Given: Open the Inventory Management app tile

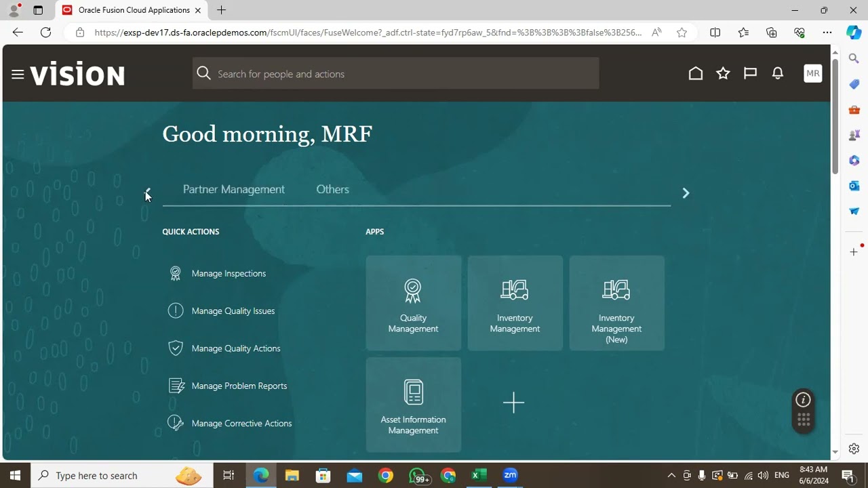Looking at the screenshot, I should coord(515,303).
